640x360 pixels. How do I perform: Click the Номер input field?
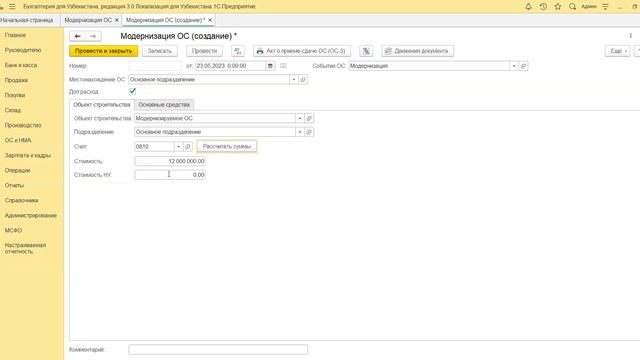[155, 66]
